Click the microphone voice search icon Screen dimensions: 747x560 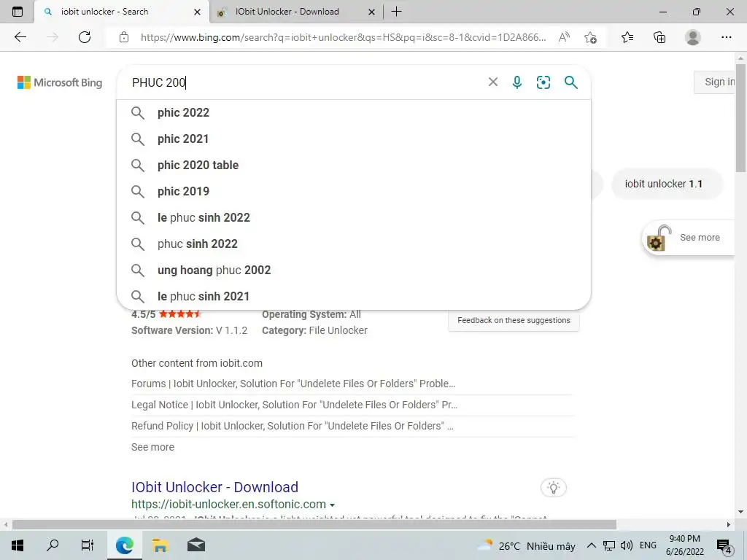pos(517,82)
